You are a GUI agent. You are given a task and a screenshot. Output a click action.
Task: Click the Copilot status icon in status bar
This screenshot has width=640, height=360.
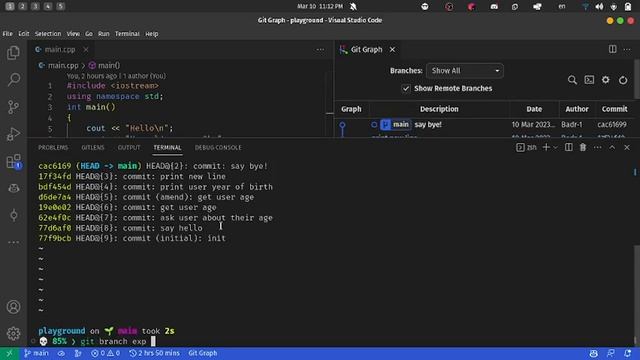pos(593,353)
